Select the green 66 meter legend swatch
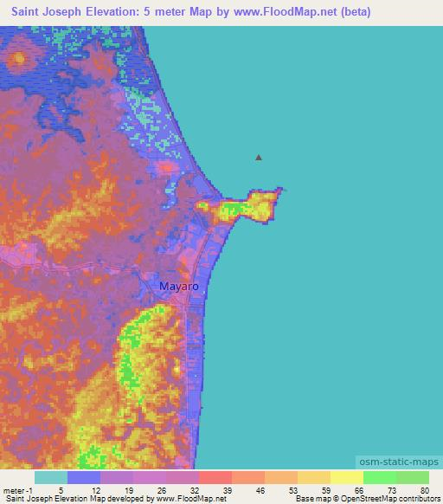Viewport: 443px width, 504px height. click(380, 477)
